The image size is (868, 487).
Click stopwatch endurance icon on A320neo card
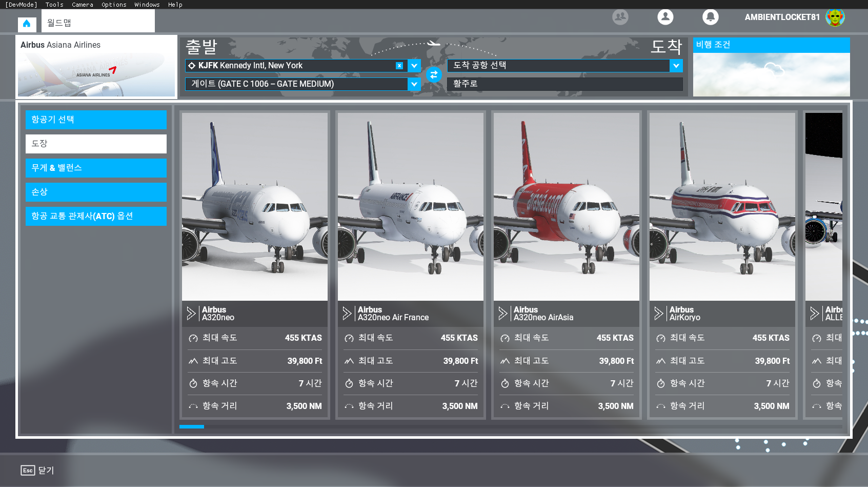click(x=193, y=383)
